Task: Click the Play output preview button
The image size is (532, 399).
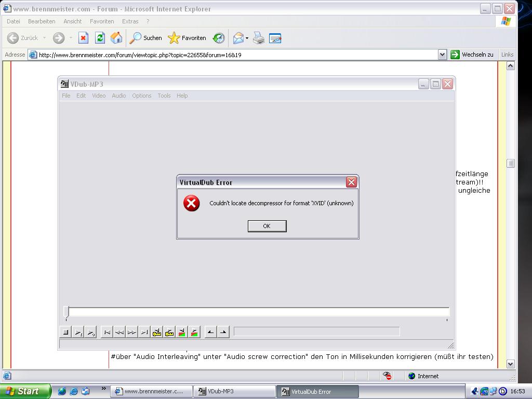Action: (x=91, y=332)
